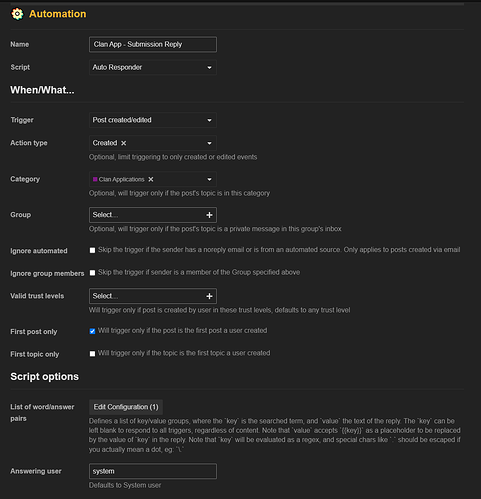481x499 pixels.
Task: Click plus icon in Valid trust levels
Action: point(209,296)
